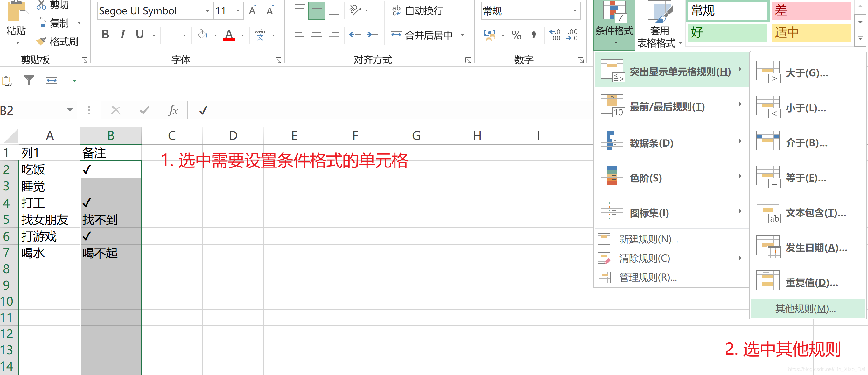Click the percent style icon
Screen dimensions: 868x375
point(516,35)
